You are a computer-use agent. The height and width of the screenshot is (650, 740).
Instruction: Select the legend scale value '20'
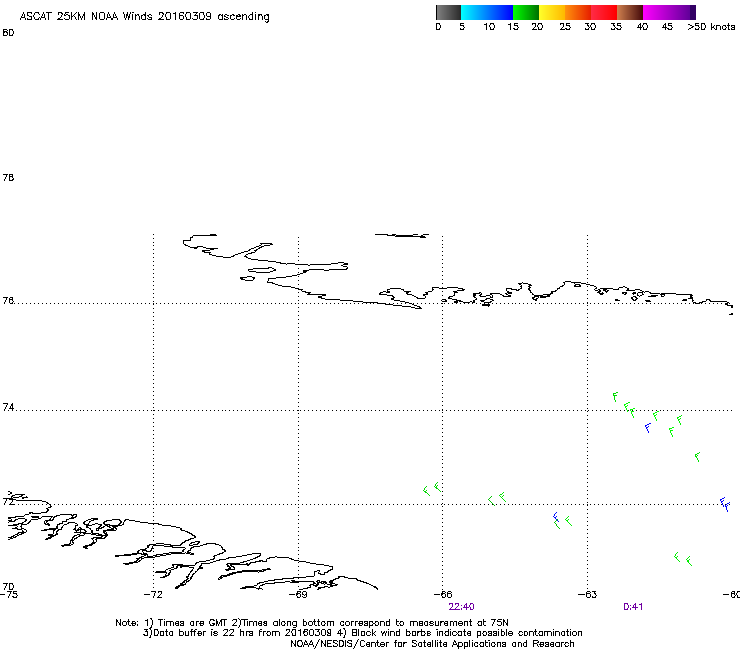pyautogui.click(x=537, y=27)
